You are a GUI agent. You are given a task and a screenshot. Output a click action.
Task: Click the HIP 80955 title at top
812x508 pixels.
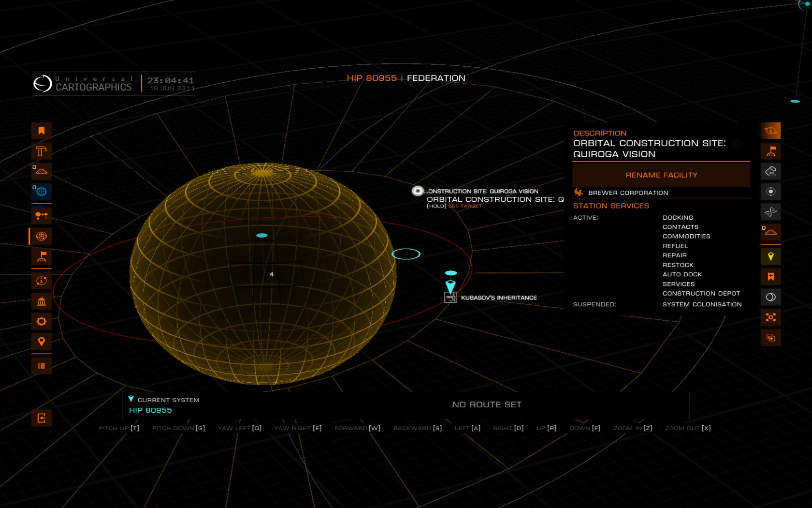[x=372, y=78]
